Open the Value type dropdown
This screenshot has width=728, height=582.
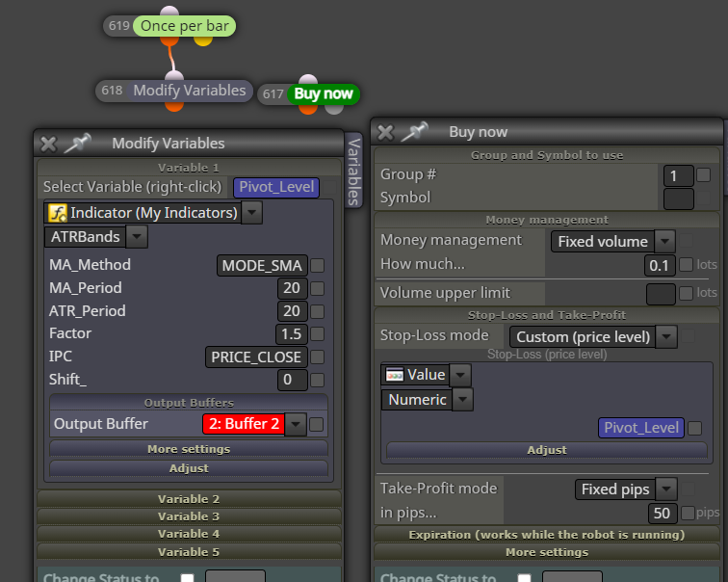(x=460, y=375)
